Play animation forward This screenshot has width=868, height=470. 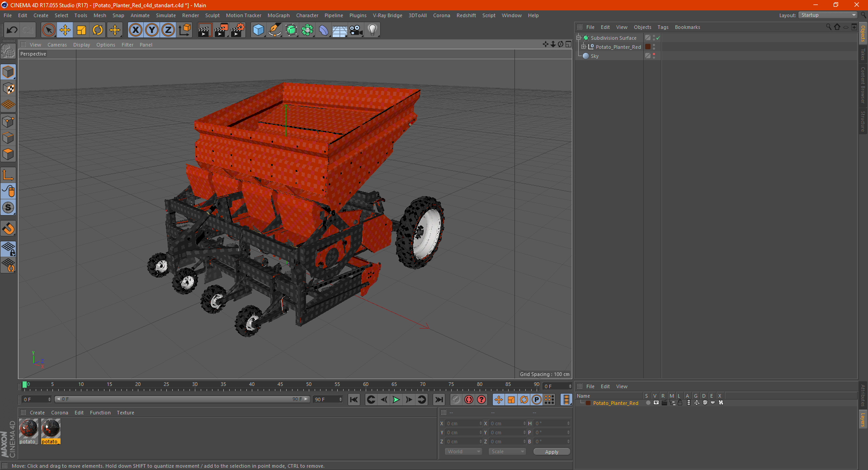coord(396,399)
